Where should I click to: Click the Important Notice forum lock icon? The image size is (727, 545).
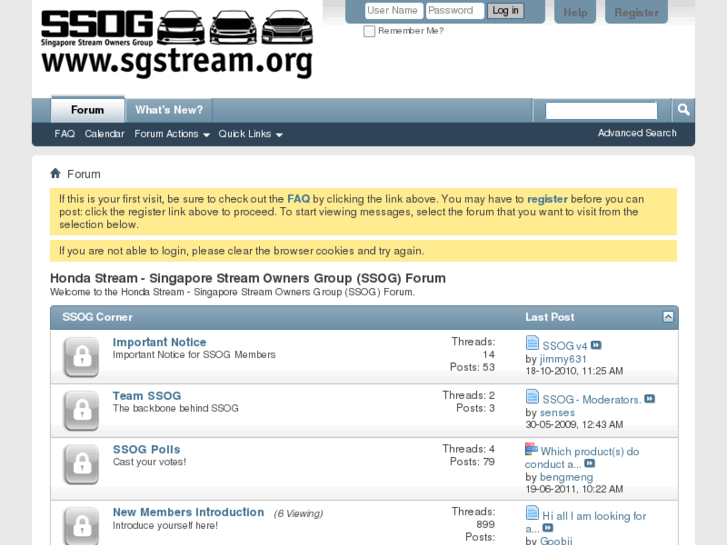click(82, 357)
